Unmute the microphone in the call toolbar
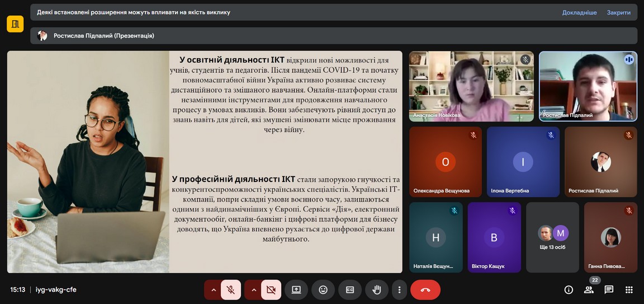Viewport: 644px width, 304px height. (230, 290)
